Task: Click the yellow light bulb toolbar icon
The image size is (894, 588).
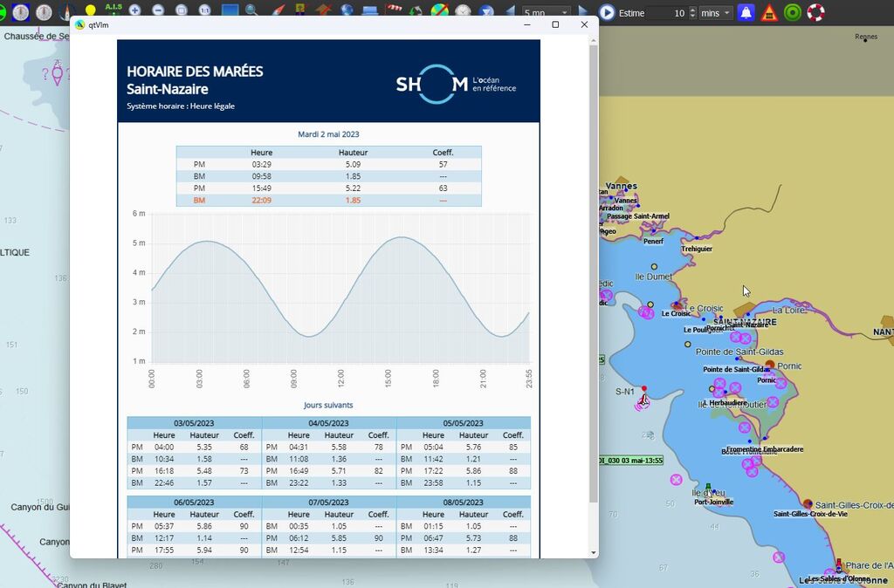Action: coord(90,10)
